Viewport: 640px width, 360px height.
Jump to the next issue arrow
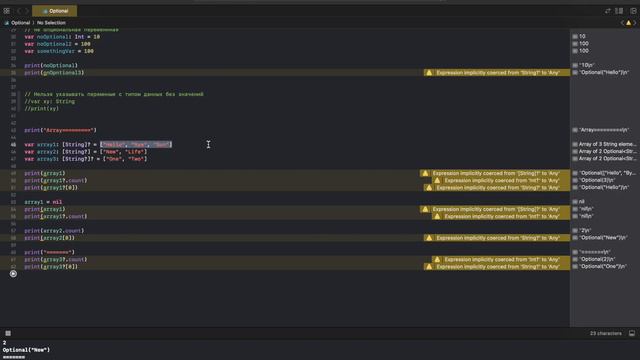[635, 23]
